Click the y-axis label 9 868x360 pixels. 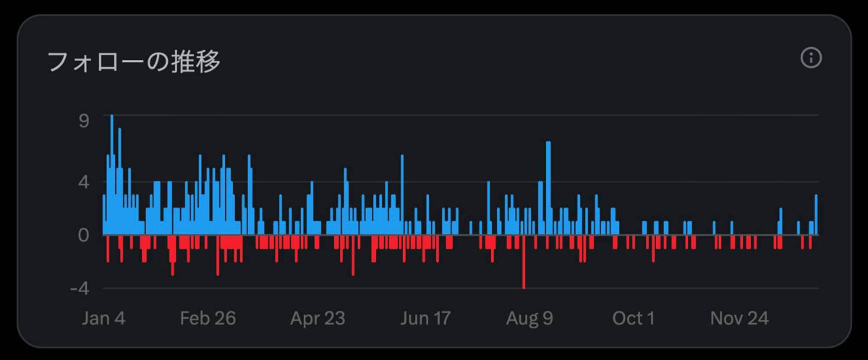point(84,121)
